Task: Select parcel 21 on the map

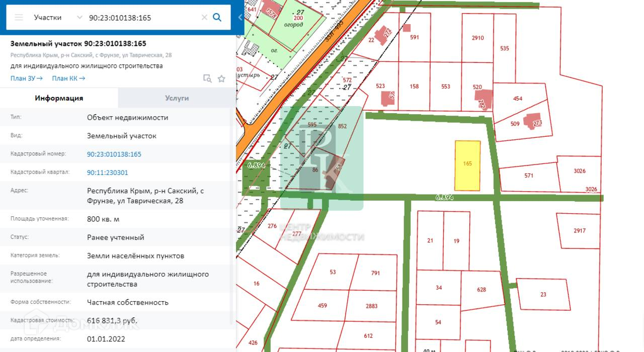Action: [x=430, y=240]
